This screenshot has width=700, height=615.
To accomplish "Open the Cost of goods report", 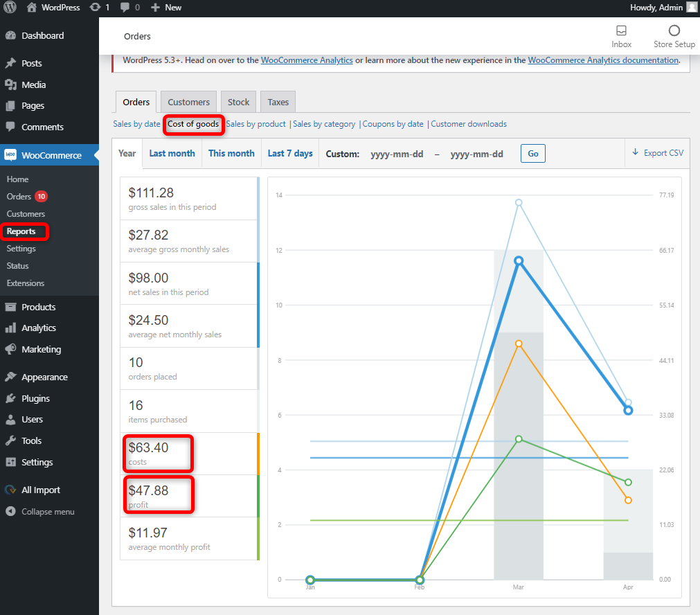I will coord(193,124).
